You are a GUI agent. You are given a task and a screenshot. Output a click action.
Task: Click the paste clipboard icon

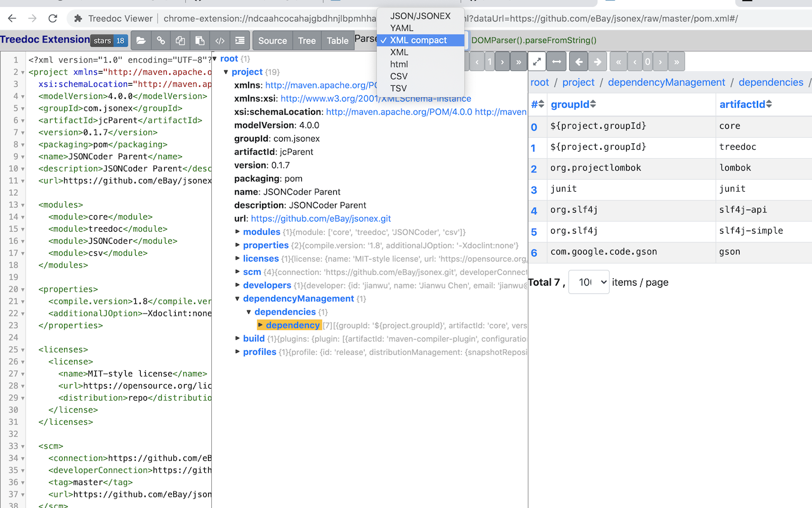point(200,41)
